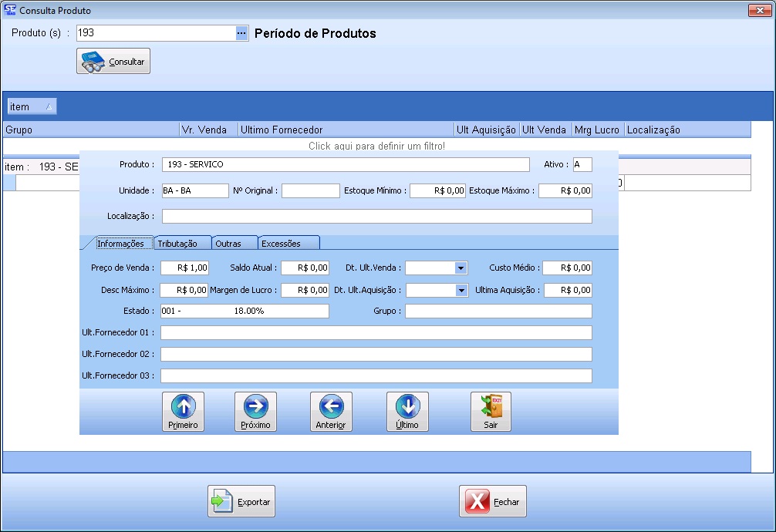Go to first record with Primeiro
The image size is (776, 532).
tap(183, 412)
